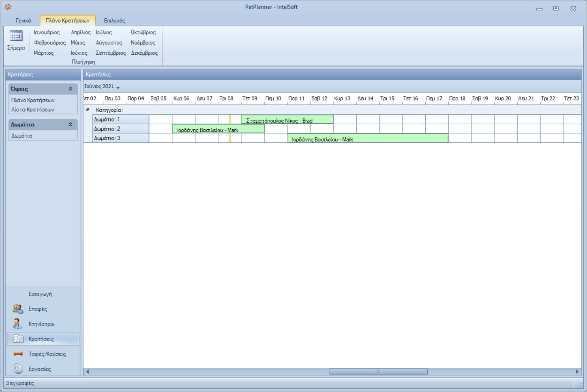Image resolution: width=587 pixels, height=392 pixels.
Task: Click the PetPlanner paw app icon
Action: point(8,7)
